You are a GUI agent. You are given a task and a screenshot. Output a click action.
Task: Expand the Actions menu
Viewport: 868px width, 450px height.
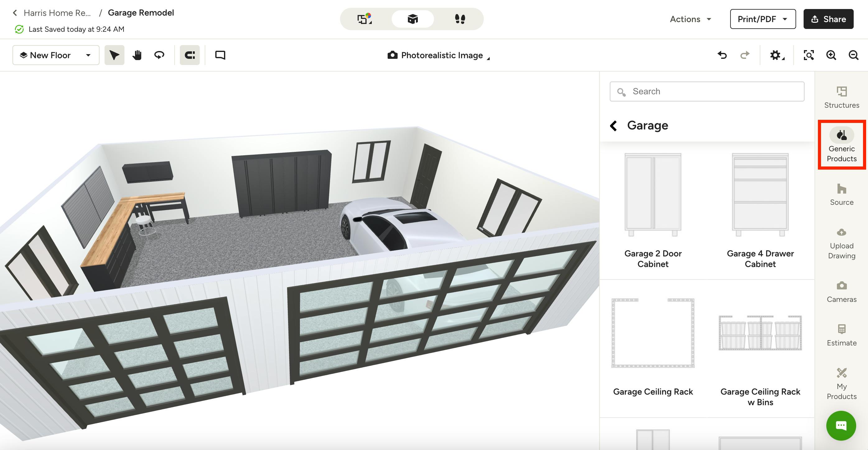(x=690, y=19)
